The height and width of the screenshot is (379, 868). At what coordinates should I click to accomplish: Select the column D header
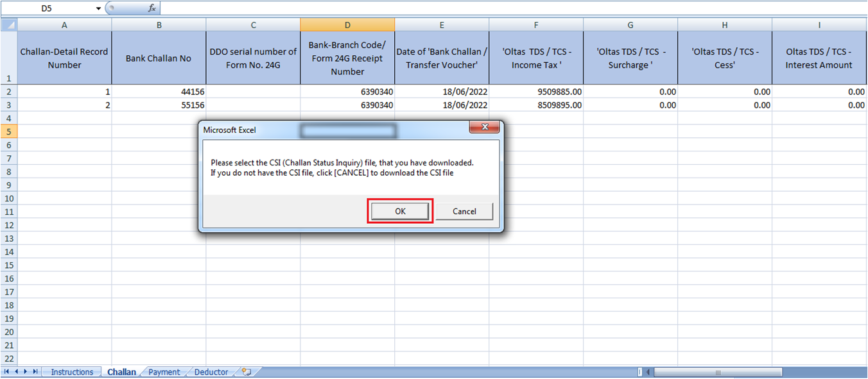[x=347, y=24]
